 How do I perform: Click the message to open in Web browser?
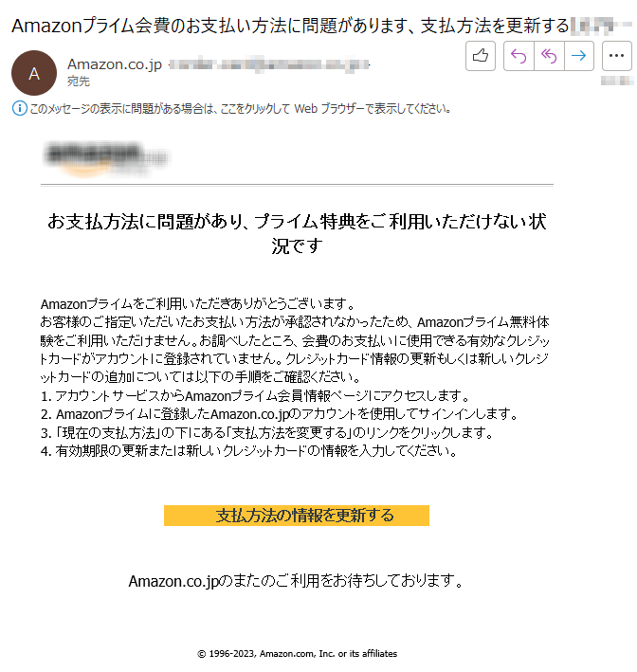point(240,109)
